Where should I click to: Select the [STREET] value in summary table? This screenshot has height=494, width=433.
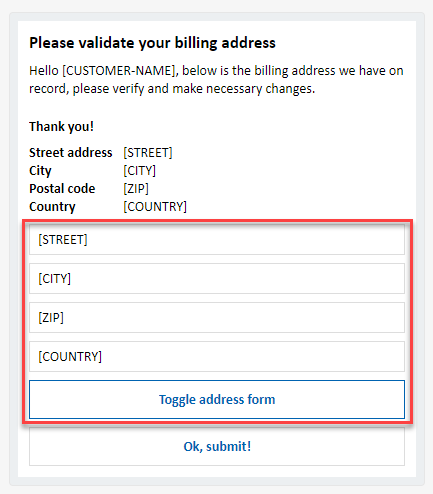coord(148,153)
